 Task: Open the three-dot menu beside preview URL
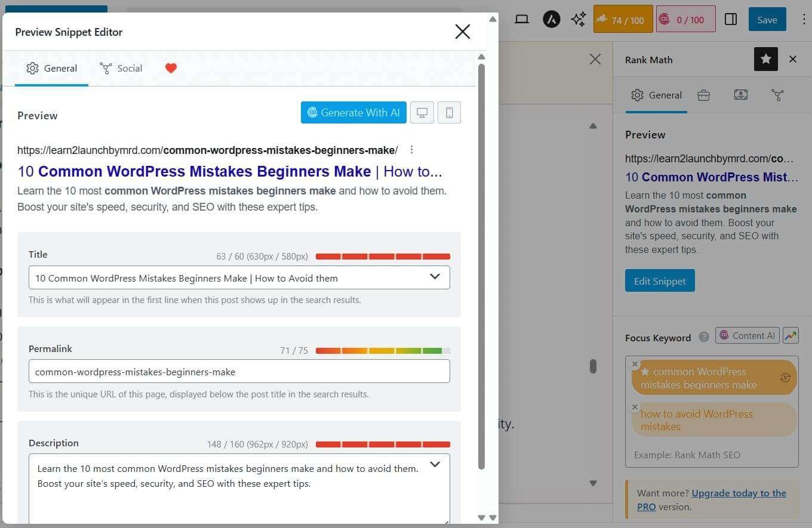point(411,150)
